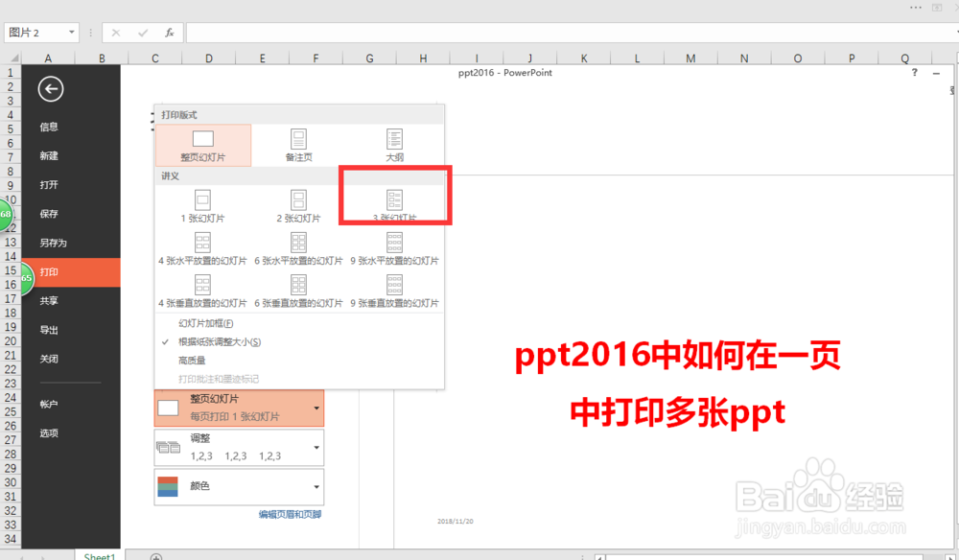Open the 打开 backstage tab
This screenshot has height=560, width=959.
coord(49,185)
